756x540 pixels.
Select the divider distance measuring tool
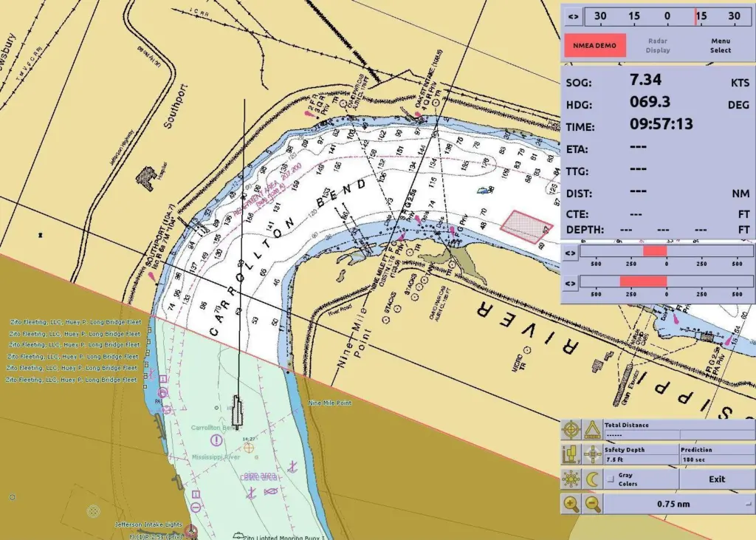592,429
